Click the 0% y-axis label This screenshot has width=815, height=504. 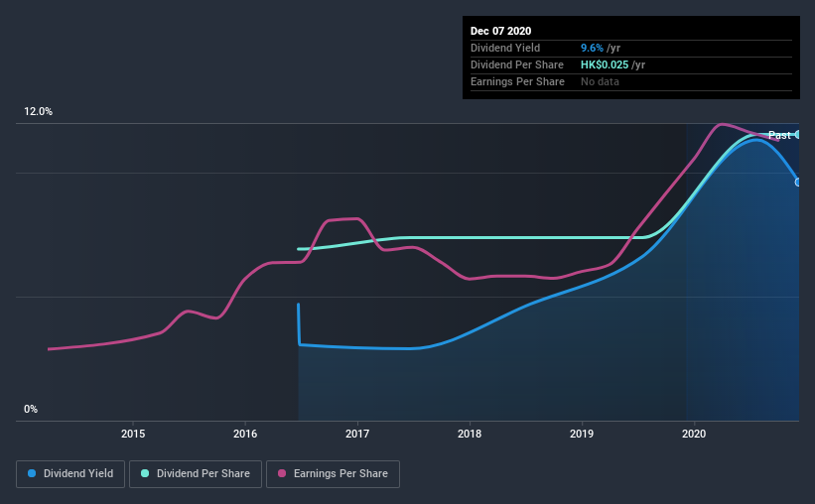point(31,409)
